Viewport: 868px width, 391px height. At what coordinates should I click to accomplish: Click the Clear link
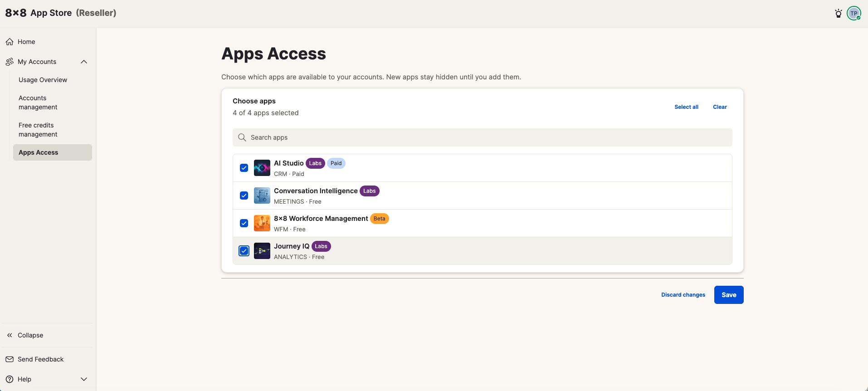point(720,107)
